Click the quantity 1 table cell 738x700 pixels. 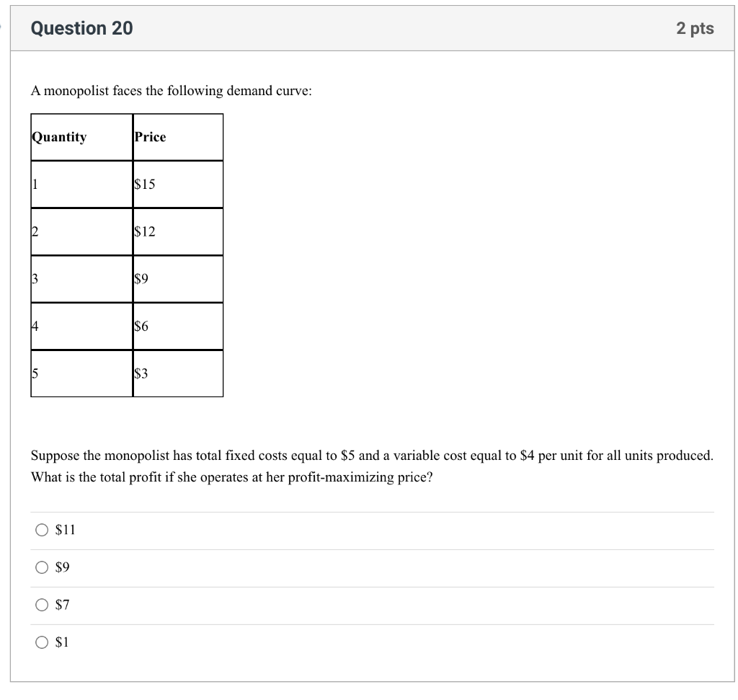pyautogui.click(x=81, y=184)
